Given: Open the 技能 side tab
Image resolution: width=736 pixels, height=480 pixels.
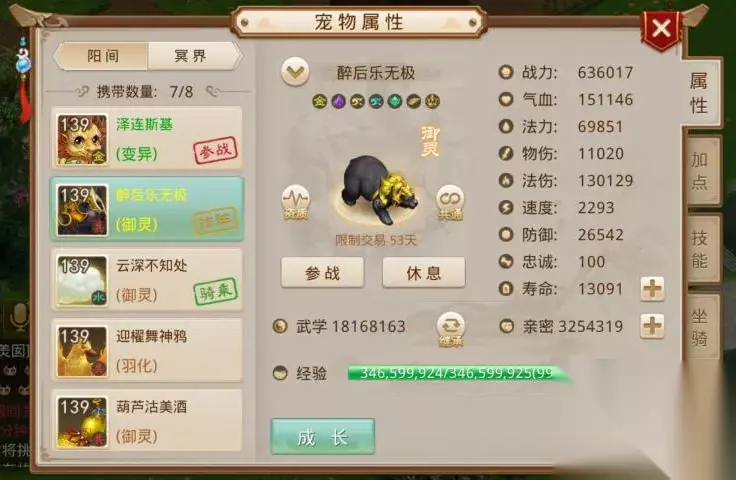Looking at the screenshot, I should tap(701, 249).
